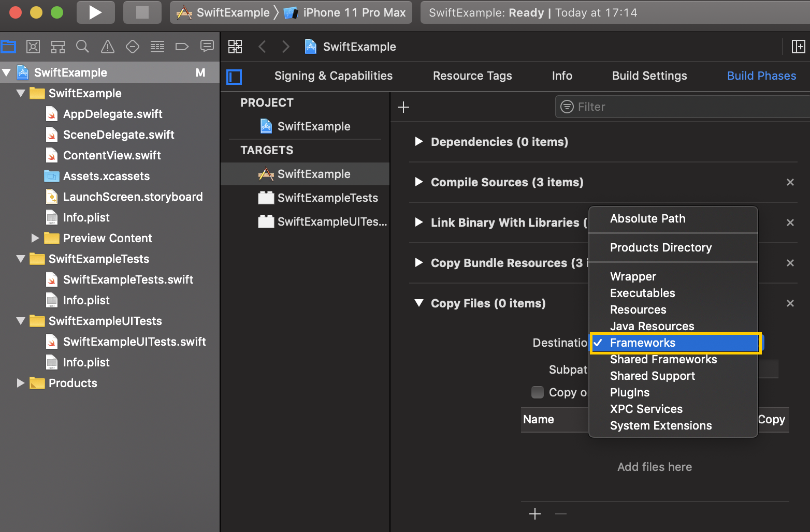The height and width of the screenshot is (532, 810).
Task: Open the breakpoint navigator
Action: pos(182,47)
